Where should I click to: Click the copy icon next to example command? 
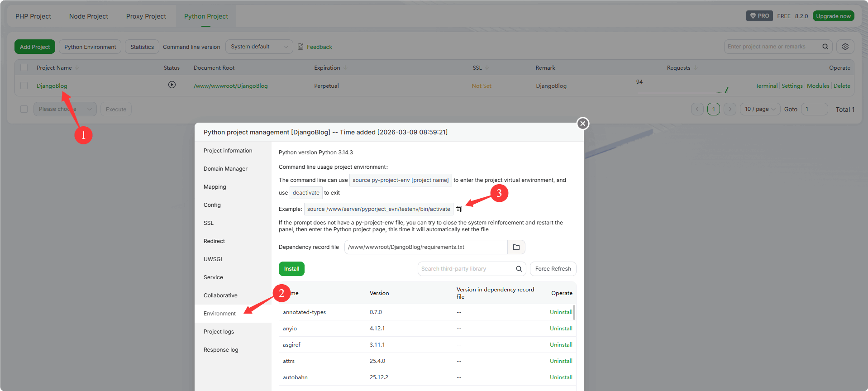[x=459, y=209]
